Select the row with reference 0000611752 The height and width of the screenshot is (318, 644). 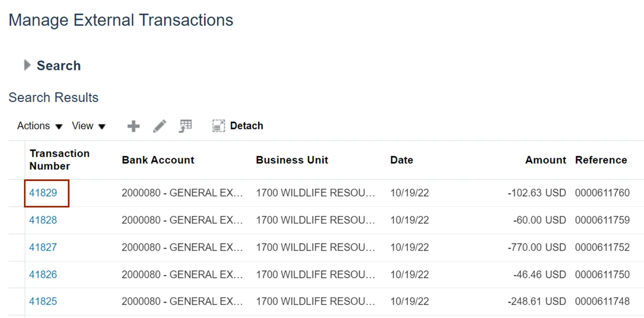602,248
